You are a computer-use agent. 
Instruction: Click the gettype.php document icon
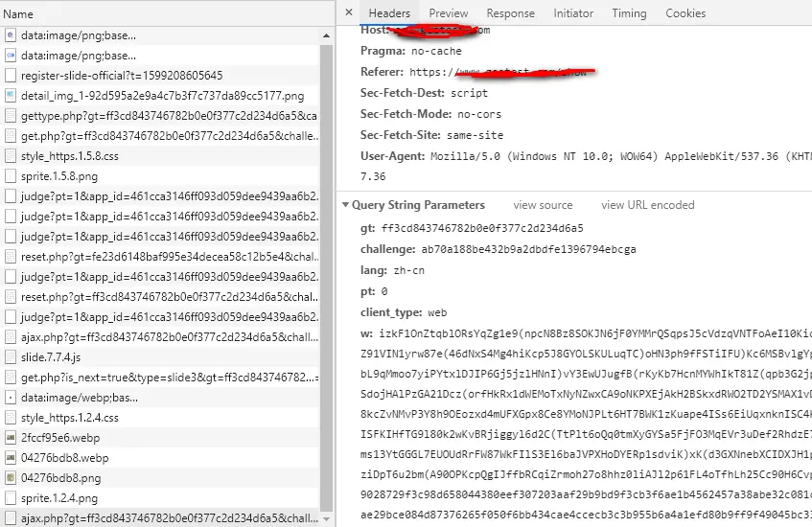tap(11, 115)
